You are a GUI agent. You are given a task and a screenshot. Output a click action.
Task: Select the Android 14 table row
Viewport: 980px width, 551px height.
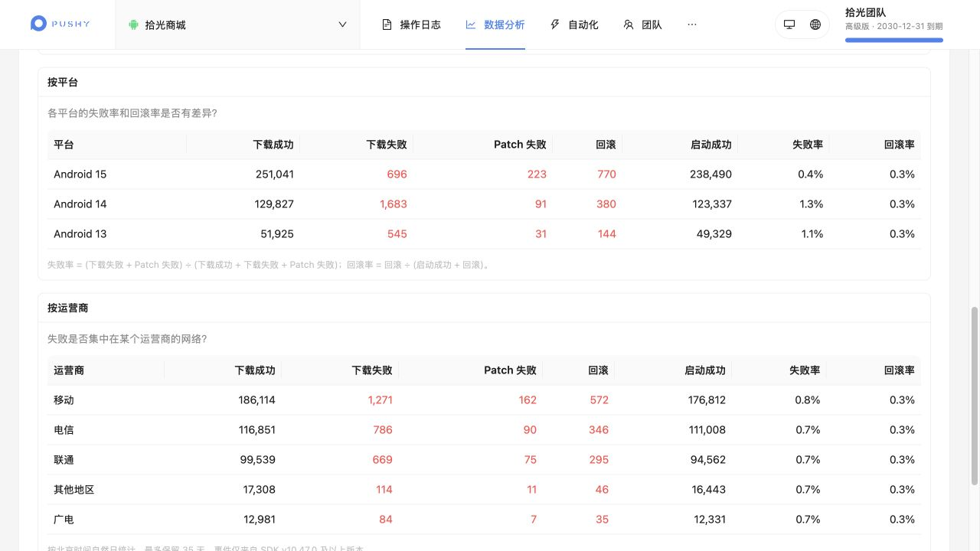pyautogui.click(x=484, y=204)
